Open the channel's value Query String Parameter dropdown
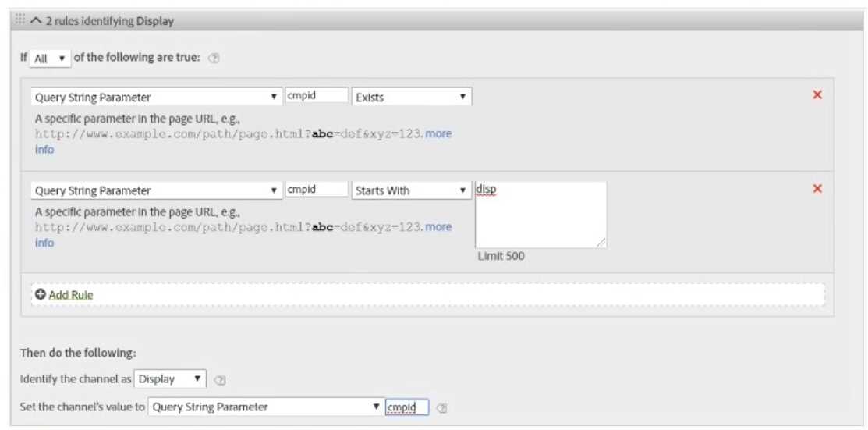The image size is (868, 430). click(x=265, y=407)
